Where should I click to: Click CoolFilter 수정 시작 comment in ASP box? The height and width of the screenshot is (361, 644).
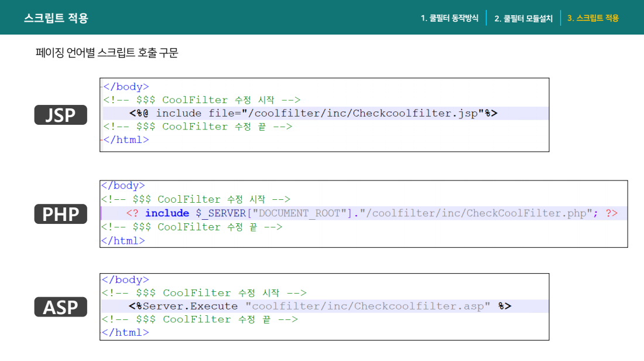pyautogui.click(x=204, y=293)
